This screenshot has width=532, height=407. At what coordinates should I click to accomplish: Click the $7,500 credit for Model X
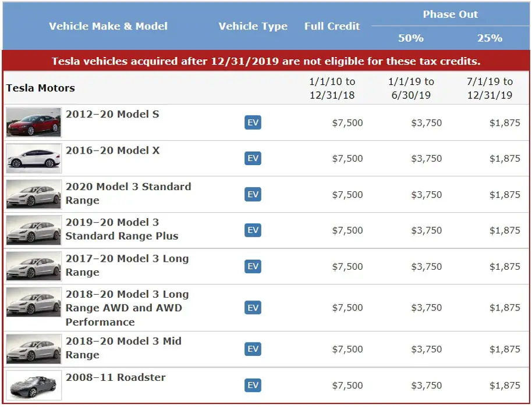click(x=347, y=158)
